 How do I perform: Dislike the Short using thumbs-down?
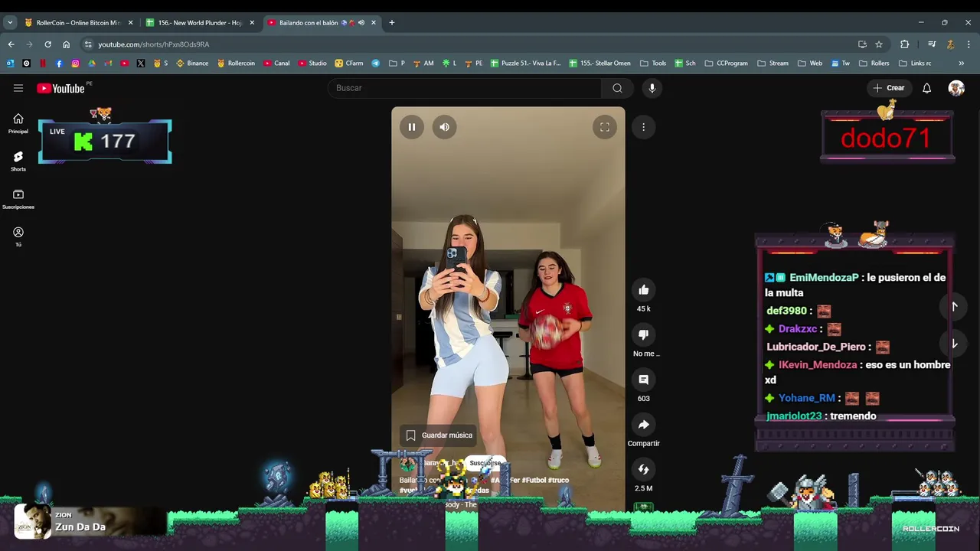[x=644, y=334]
